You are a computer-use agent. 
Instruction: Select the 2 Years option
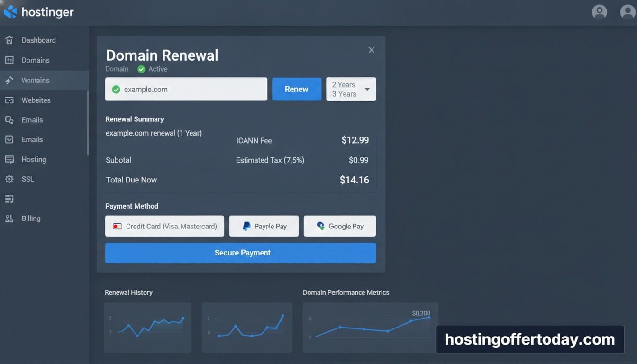tap(344, 85)
